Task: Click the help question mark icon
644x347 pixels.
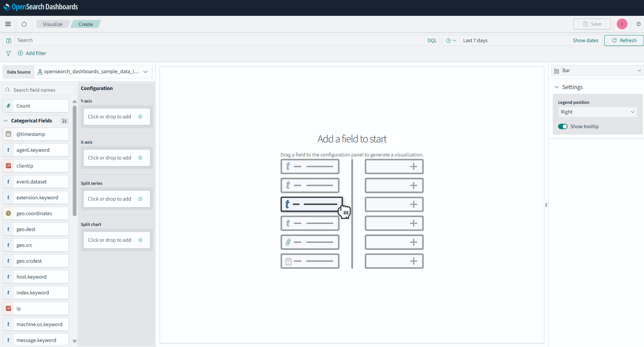Action: tap(639, 24)
